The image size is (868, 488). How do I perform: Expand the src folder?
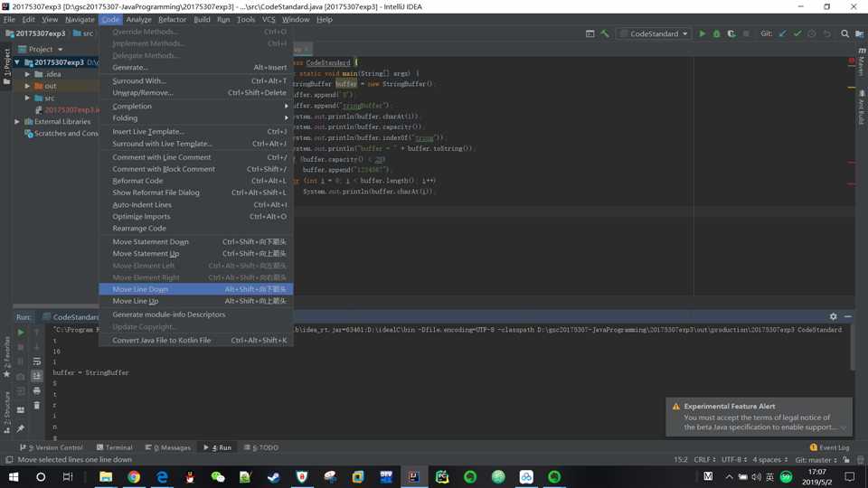(x=27, y=98)
